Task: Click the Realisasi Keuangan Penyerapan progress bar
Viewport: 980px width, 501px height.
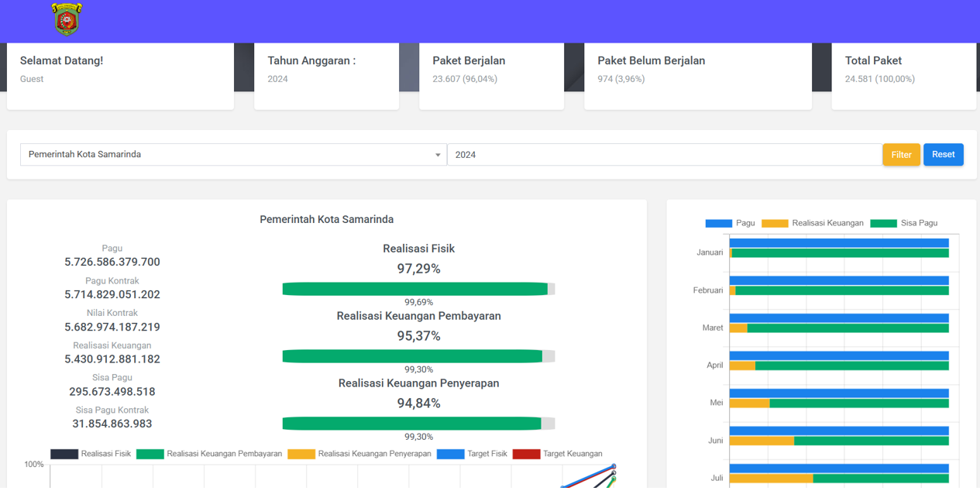Action: [418, 424]
